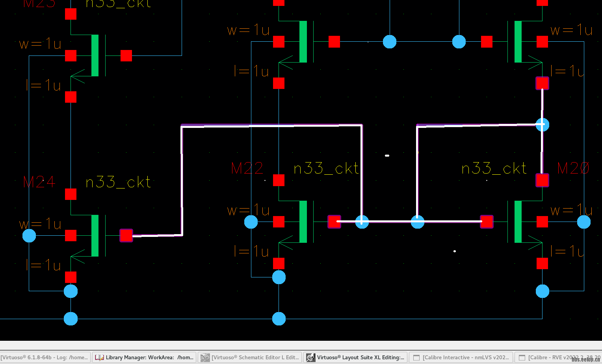The height and width of the screenshot is (364, 602).
Task: Click M22 transistor green gate bar
Action: 303,222
